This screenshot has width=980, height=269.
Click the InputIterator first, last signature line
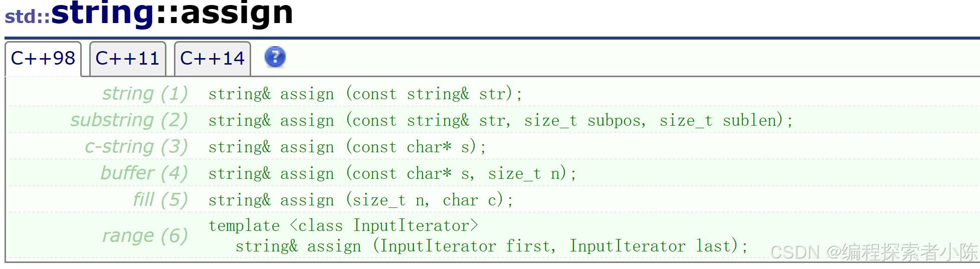click(x=491, y=246)
